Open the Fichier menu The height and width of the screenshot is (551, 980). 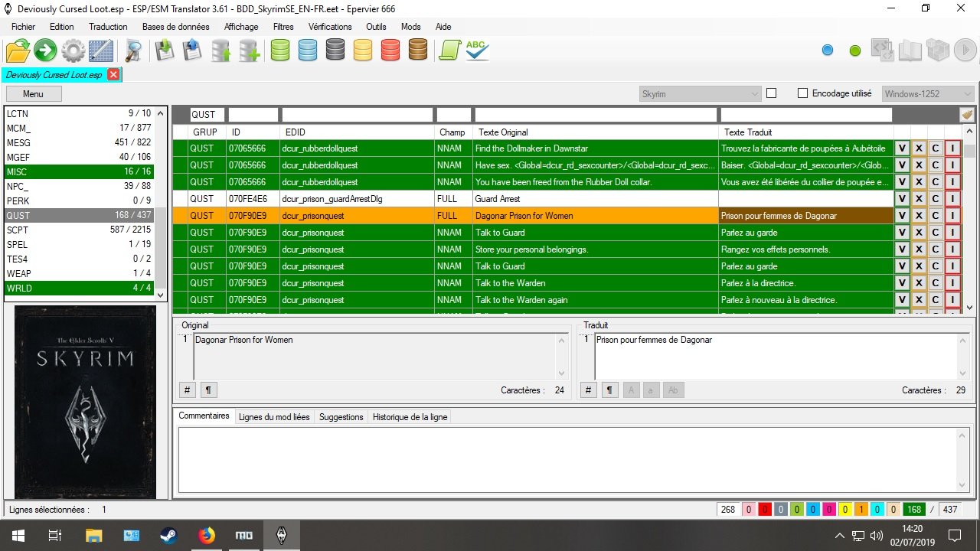click(x=24, y=27)
